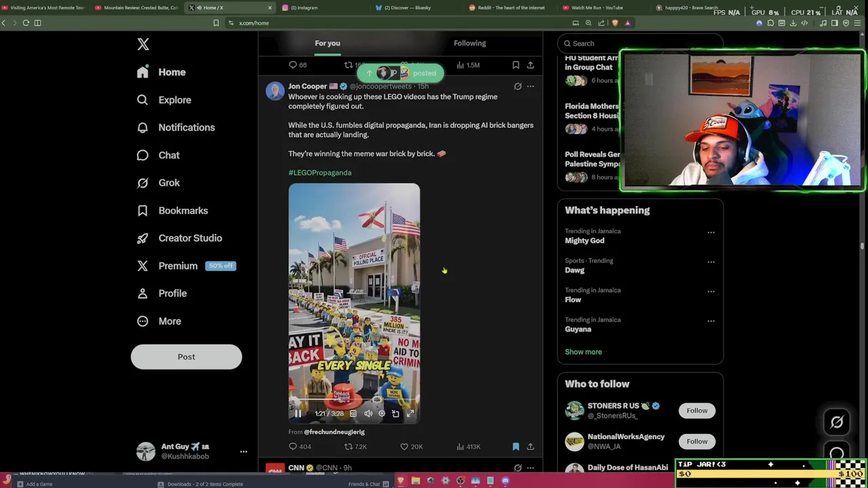The height and width of the screenshot is (488, 868).
Task: Open more options for Guyana trend
Action: 711,321
